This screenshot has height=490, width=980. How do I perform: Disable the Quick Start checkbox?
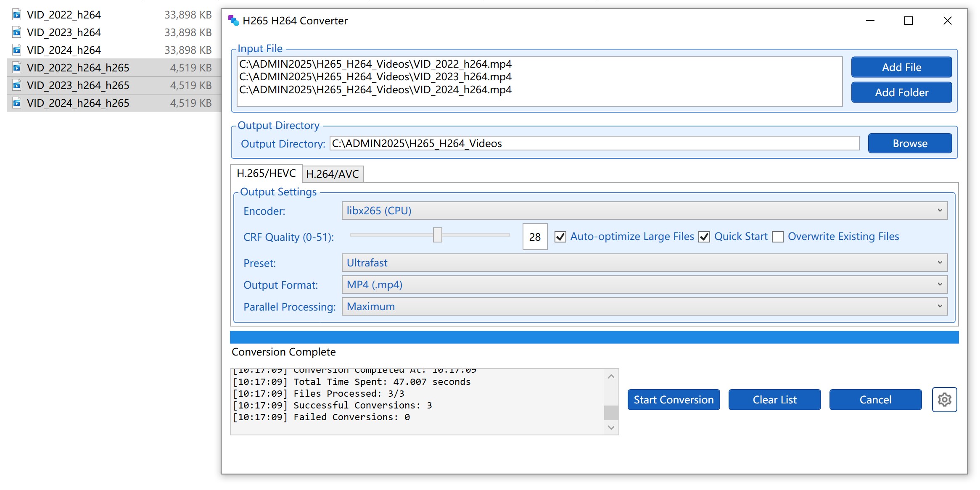tap(704, 237)
